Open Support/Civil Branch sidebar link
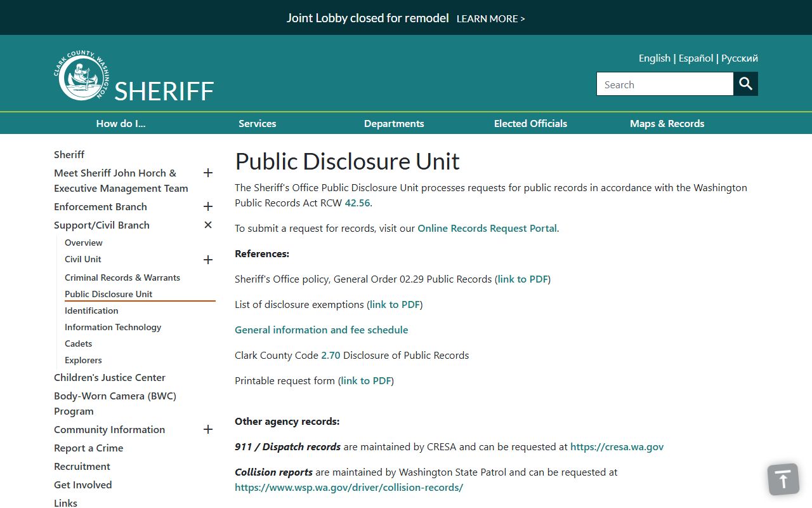Screen dimensions: 812x508 point(101,225)
